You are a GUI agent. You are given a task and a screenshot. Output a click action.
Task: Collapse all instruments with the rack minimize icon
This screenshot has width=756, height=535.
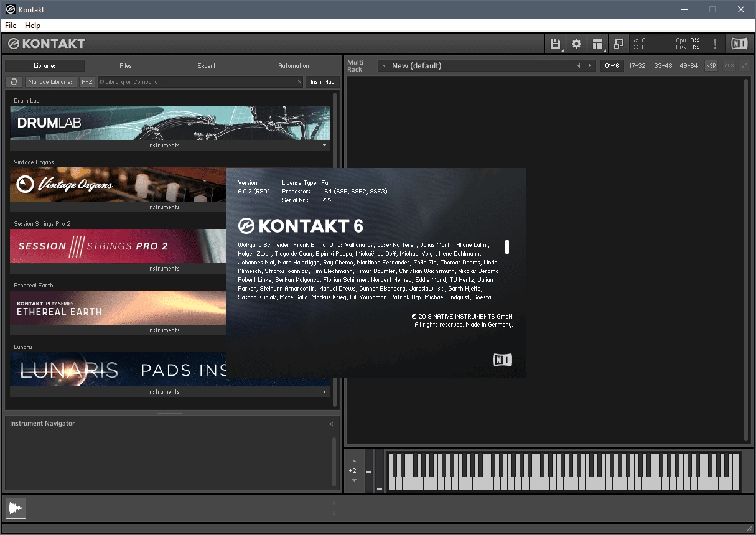point(744,65)
